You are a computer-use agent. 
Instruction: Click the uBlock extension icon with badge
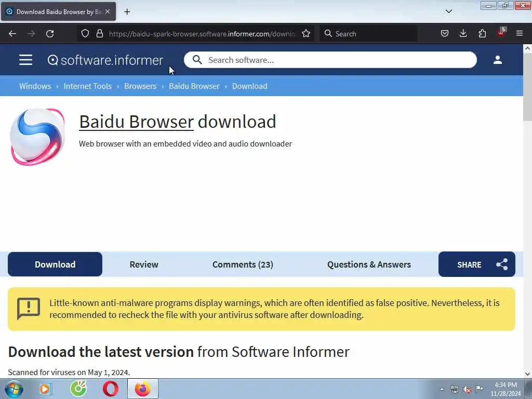[x=501, y=33]
